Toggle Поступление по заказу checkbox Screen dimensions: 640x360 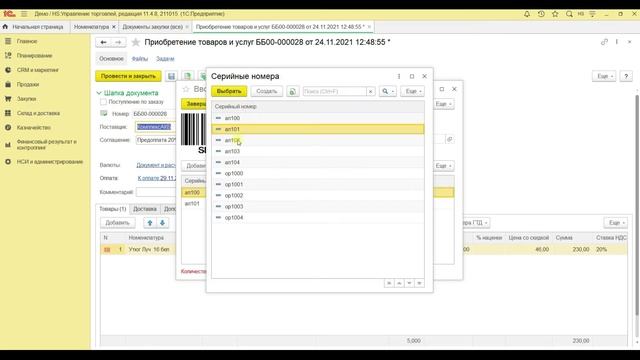coord(103,102)
